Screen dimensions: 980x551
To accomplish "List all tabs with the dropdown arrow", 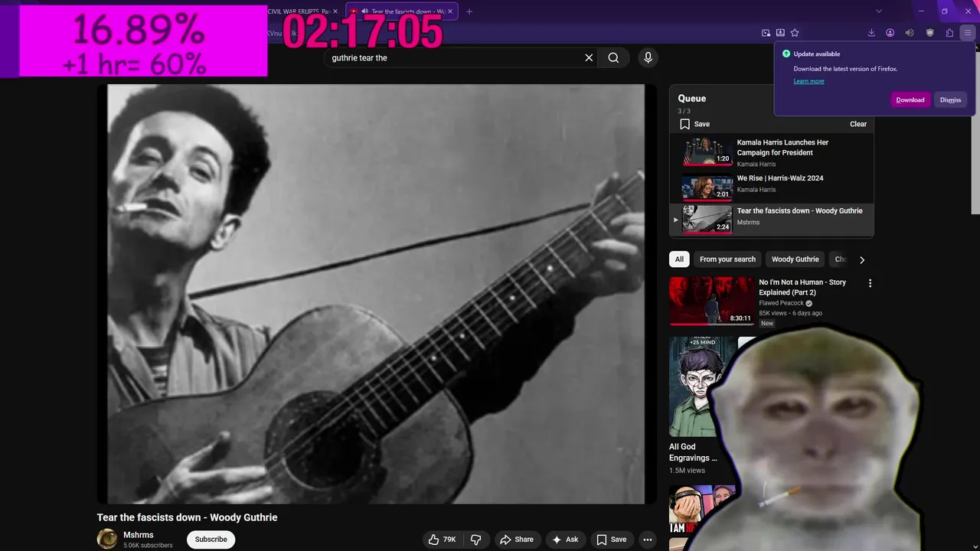I will click(x=879, y=11).
